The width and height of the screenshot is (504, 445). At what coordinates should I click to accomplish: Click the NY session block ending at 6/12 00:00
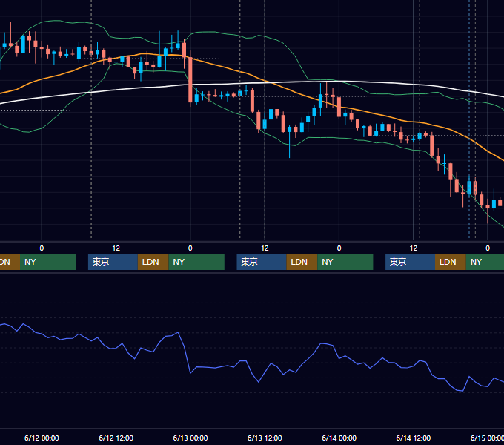(x=47, y=262)
